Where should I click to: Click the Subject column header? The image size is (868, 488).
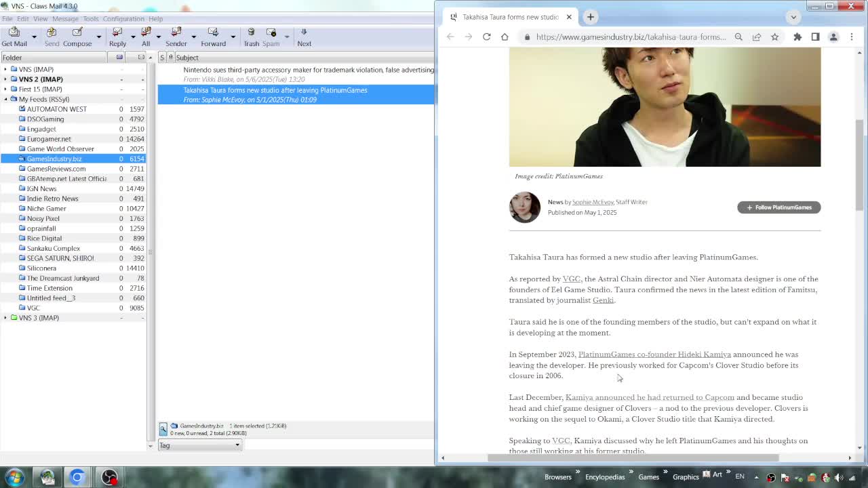[304, 58]
